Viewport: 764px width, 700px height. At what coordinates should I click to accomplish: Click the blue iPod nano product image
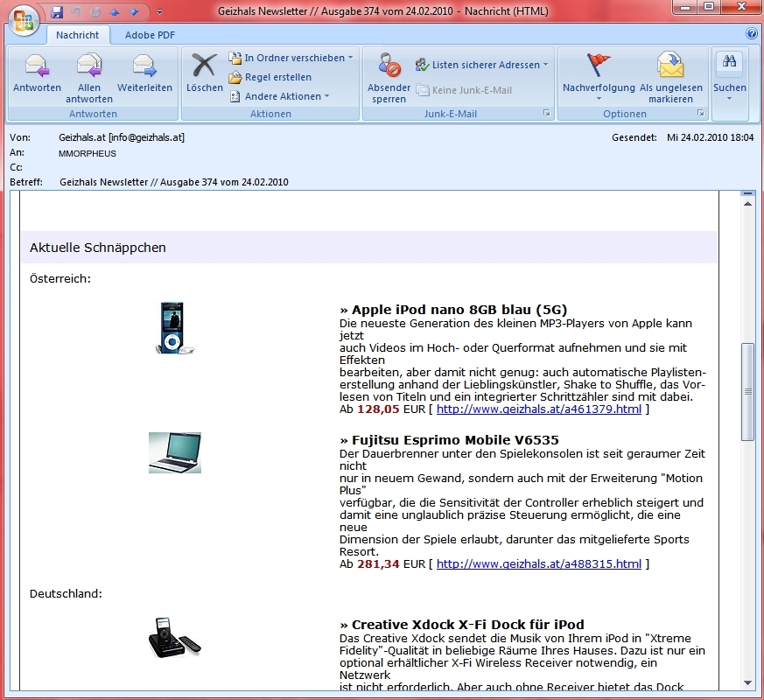tap(174, 328)
